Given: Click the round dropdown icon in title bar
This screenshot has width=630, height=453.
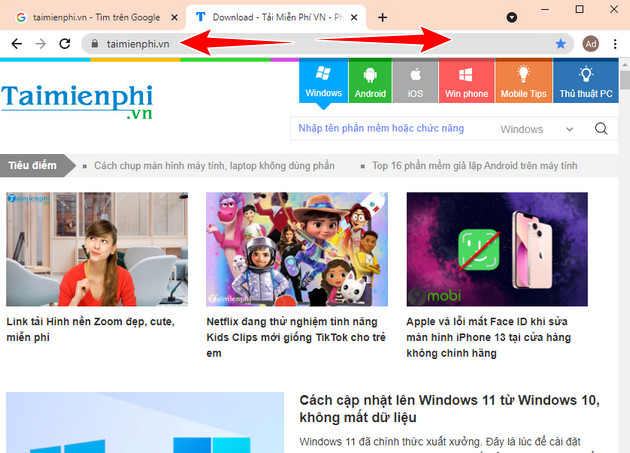Looking at the screenshot, I should click(511, 17).
